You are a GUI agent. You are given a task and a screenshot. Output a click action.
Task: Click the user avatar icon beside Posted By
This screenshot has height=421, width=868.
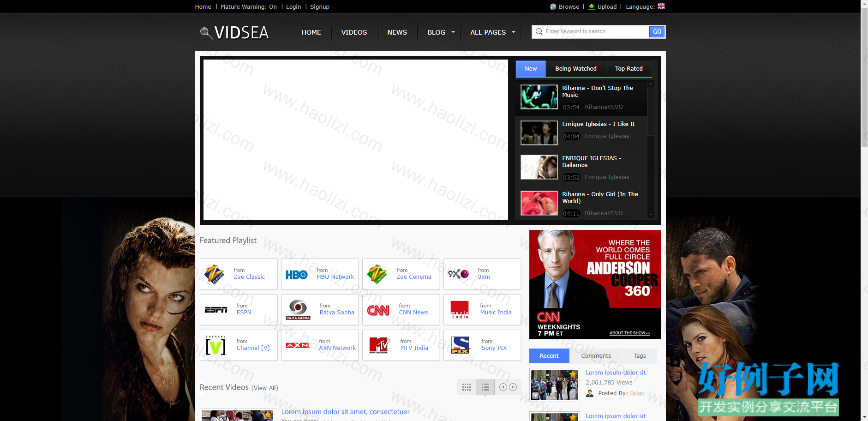pyautogui.click(x=590, y=393)
